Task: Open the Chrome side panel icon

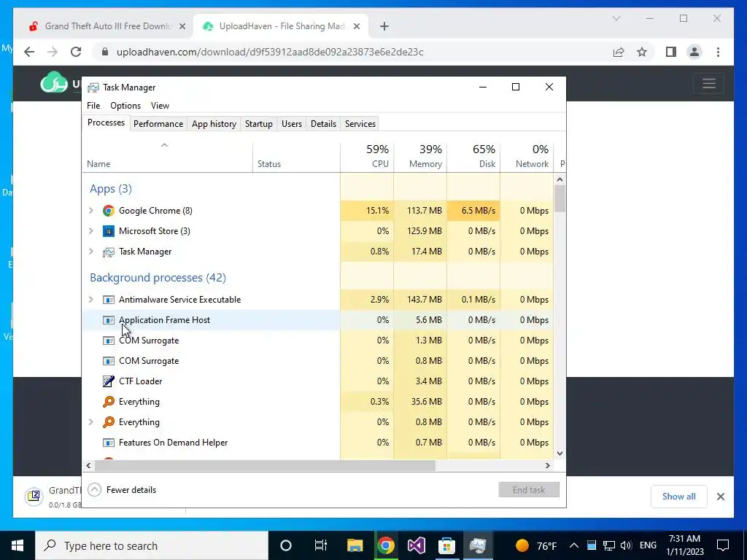Action: coord(671,52)
